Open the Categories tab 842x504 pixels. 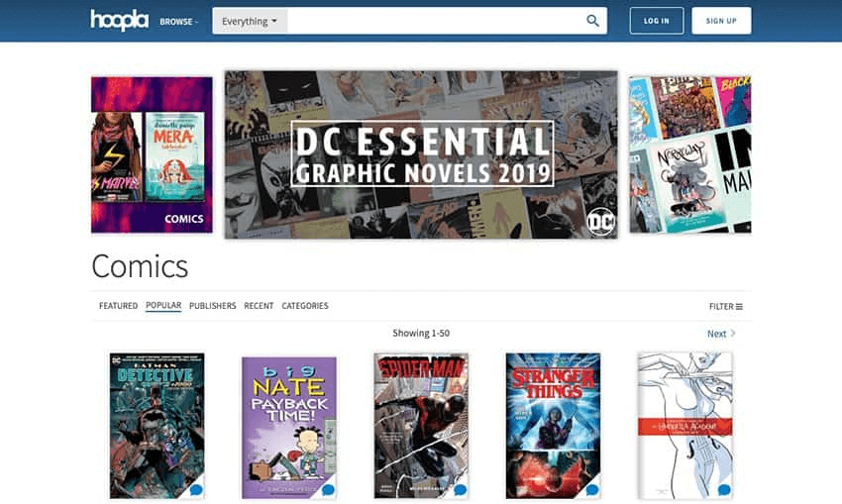(304, 306)
